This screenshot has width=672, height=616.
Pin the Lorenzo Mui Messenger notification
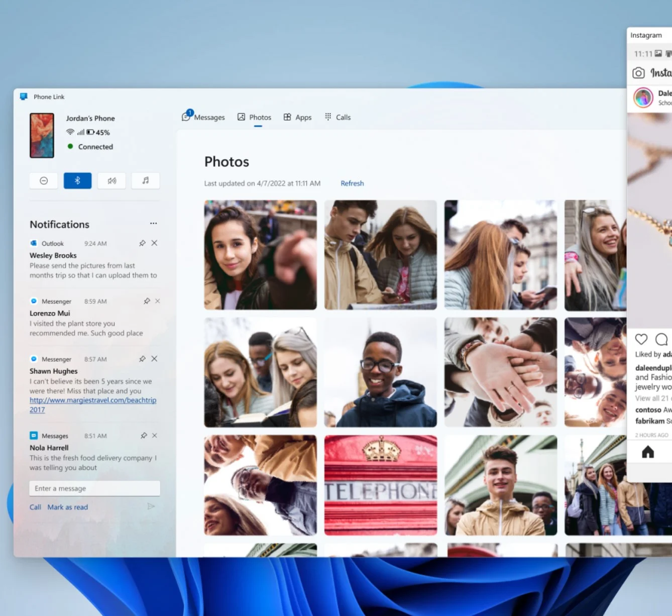146,301
